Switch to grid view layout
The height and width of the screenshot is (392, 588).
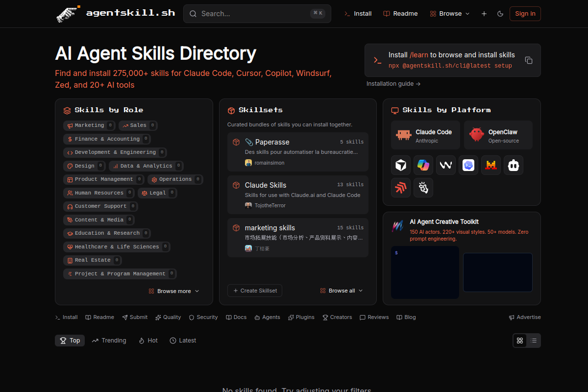(520, 341)
